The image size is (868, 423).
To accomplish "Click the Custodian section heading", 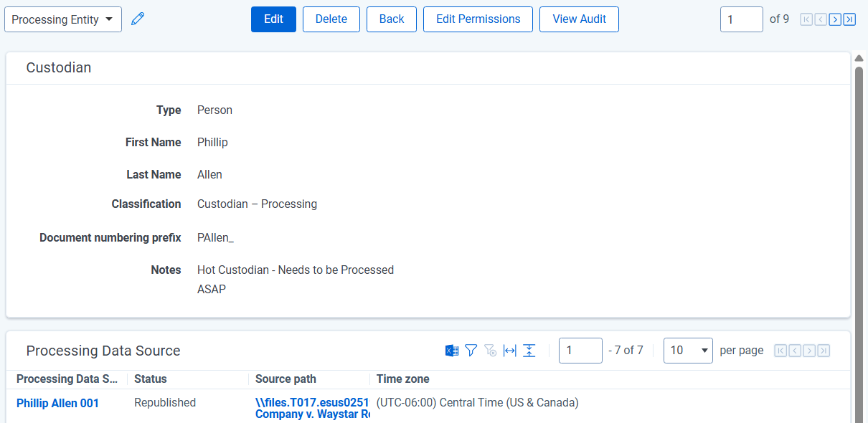I will click(59, 68).
